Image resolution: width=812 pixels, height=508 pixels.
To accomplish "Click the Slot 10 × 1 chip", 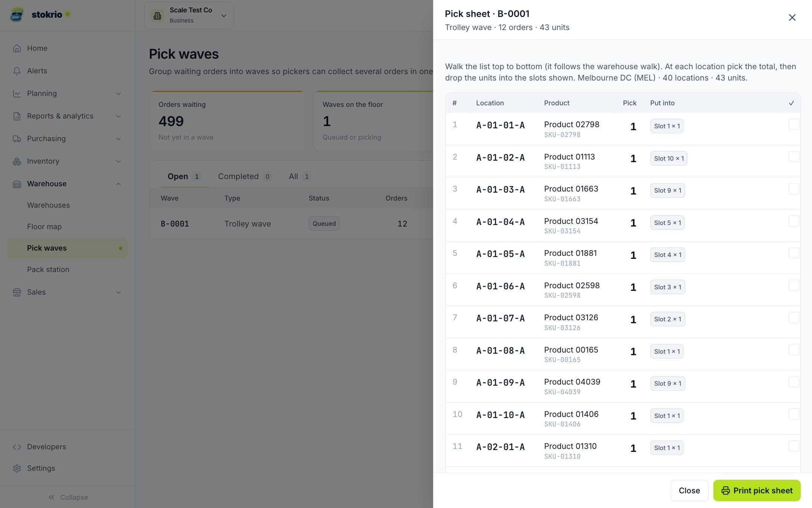I will pos(669,158).
